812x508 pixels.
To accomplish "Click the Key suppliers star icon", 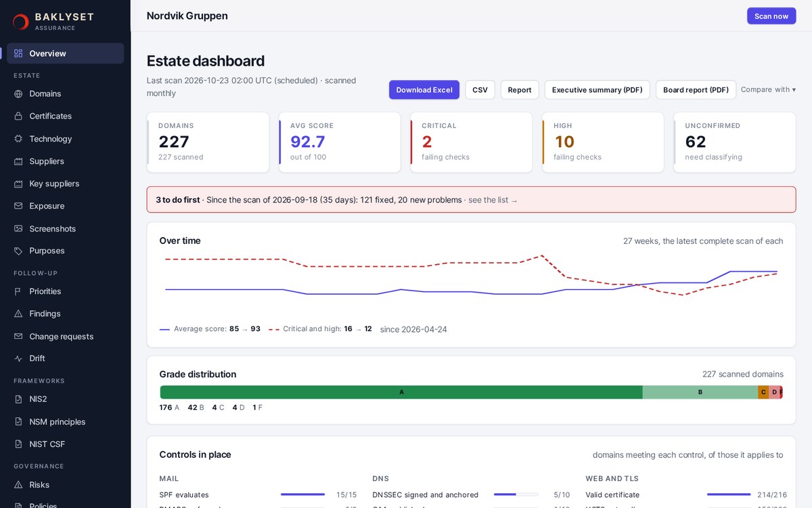I will [x=18, y=184].
